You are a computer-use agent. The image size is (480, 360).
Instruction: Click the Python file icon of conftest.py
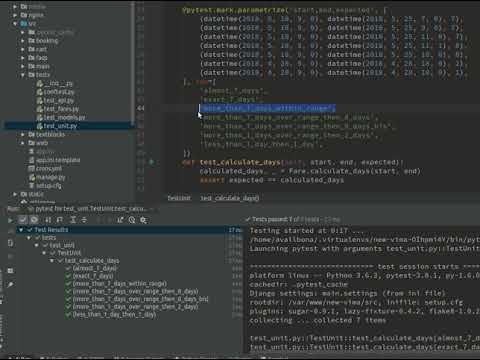[40, 92]
